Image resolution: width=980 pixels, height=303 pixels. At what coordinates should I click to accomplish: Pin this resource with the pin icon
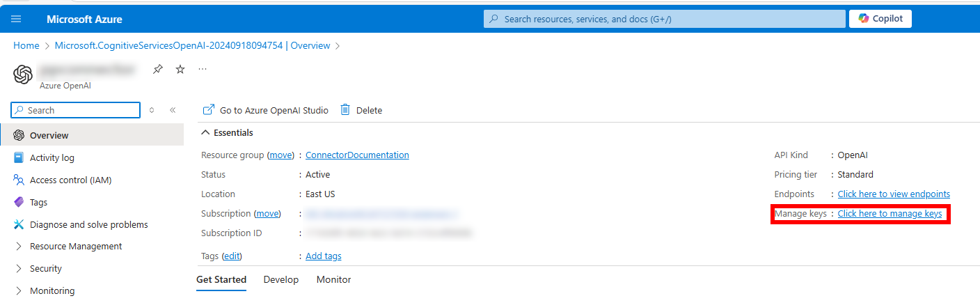coord(158,69)
